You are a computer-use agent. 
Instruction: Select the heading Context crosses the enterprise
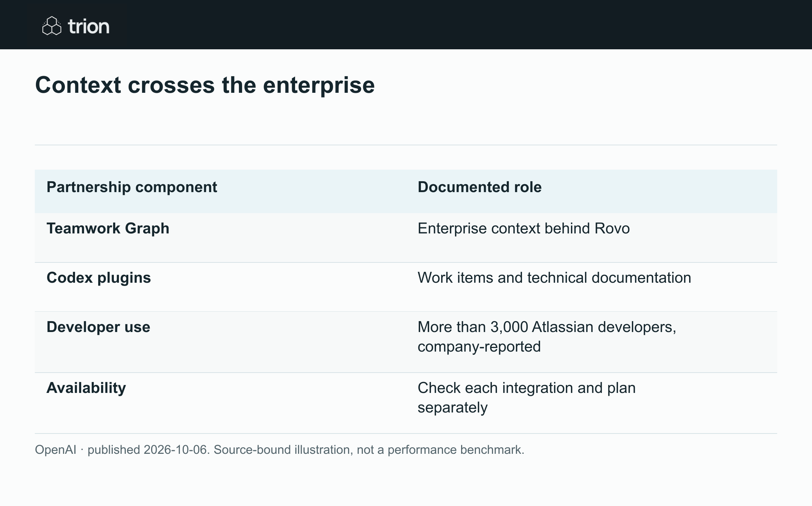coord(205,85)
